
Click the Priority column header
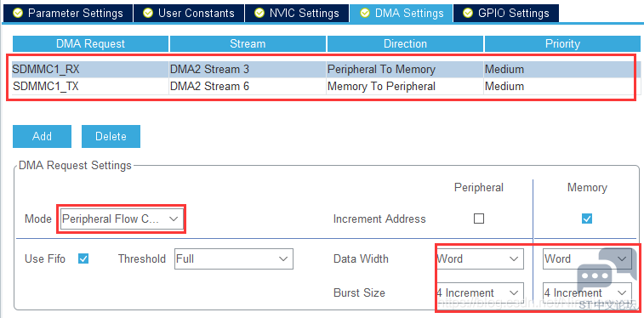(562, 44)
